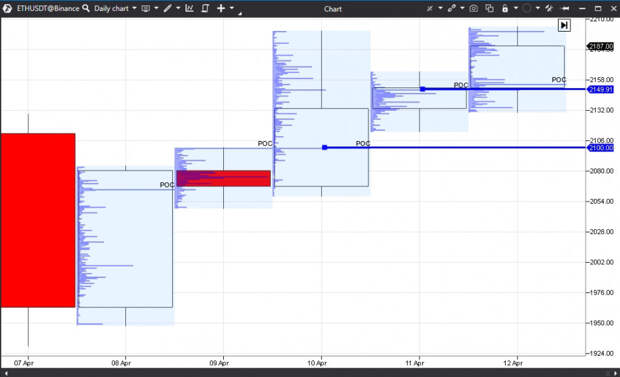Click the link chain icon
This screenshot has width=620, height=377.
click(x=452, y=8)
